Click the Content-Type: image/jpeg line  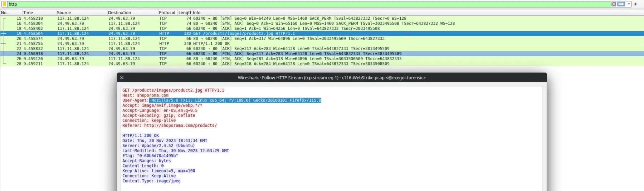[151, 181]
